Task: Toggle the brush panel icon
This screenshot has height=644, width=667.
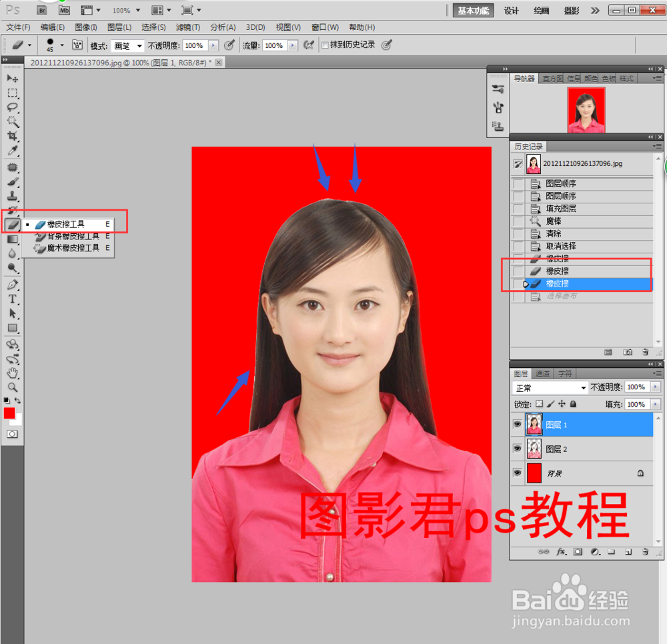Action: (x=77, y=45)
